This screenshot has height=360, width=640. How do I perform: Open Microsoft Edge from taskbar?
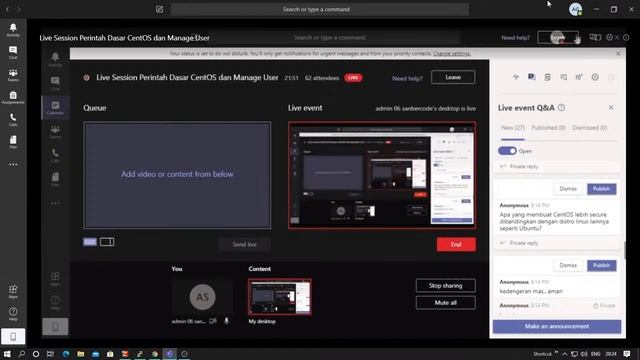coord(66,354)
